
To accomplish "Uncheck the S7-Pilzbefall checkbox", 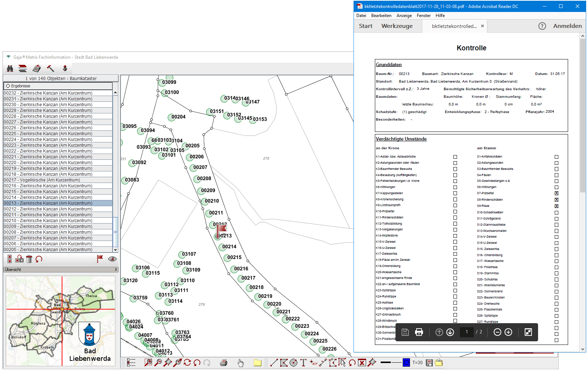I will click(557, 193).
